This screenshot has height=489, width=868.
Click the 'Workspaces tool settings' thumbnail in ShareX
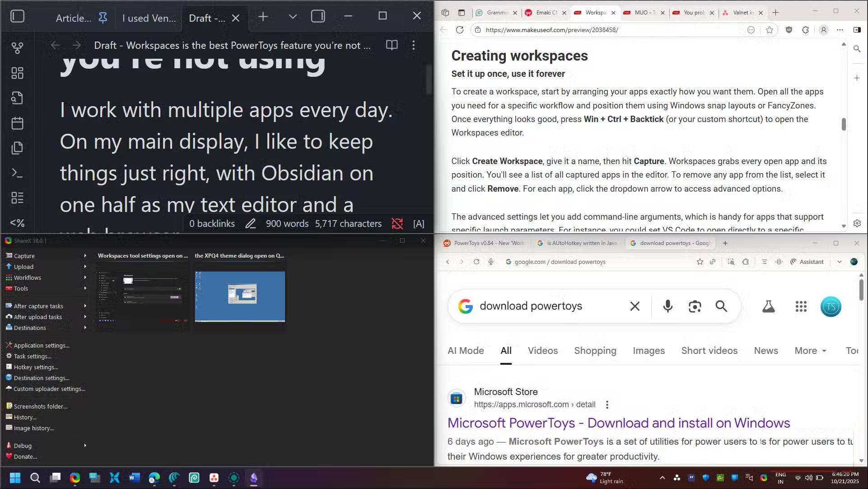pos(142,294)
